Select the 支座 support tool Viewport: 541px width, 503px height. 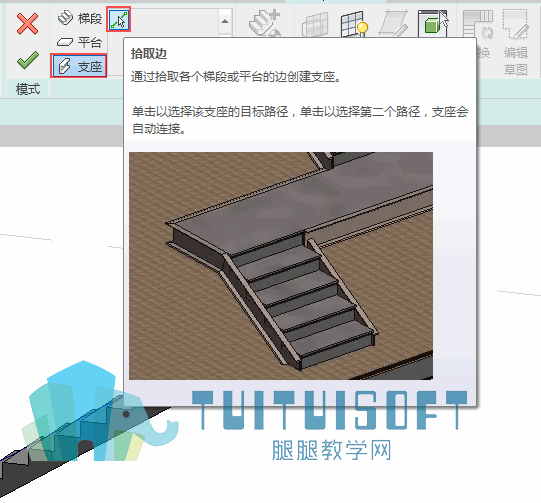pos(79,66)
